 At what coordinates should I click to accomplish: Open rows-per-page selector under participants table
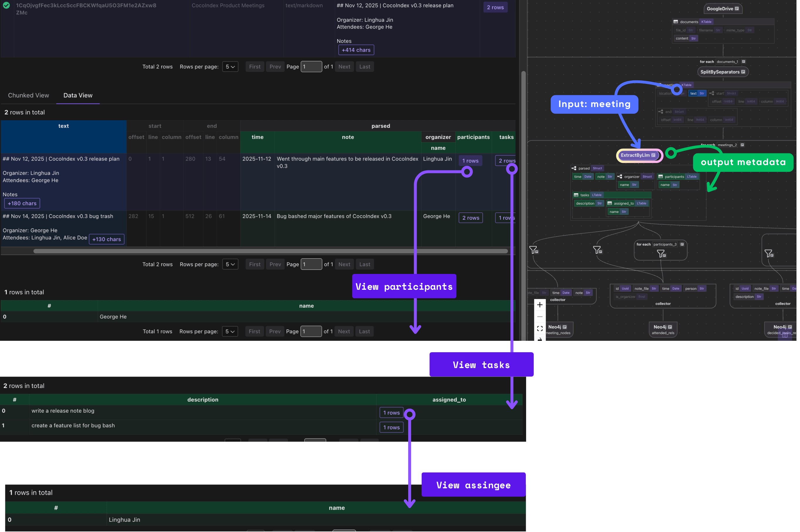coord(230,331)
